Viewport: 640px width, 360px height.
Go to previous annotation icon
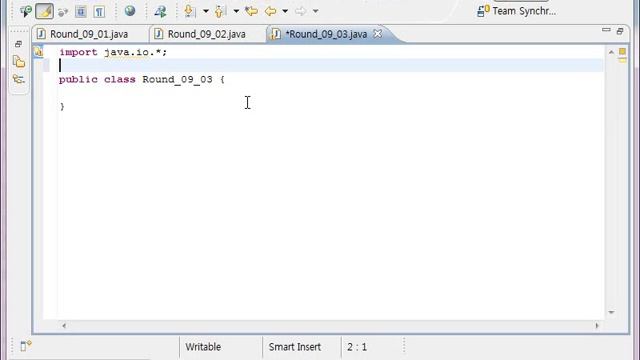click(x=220, y=11)
